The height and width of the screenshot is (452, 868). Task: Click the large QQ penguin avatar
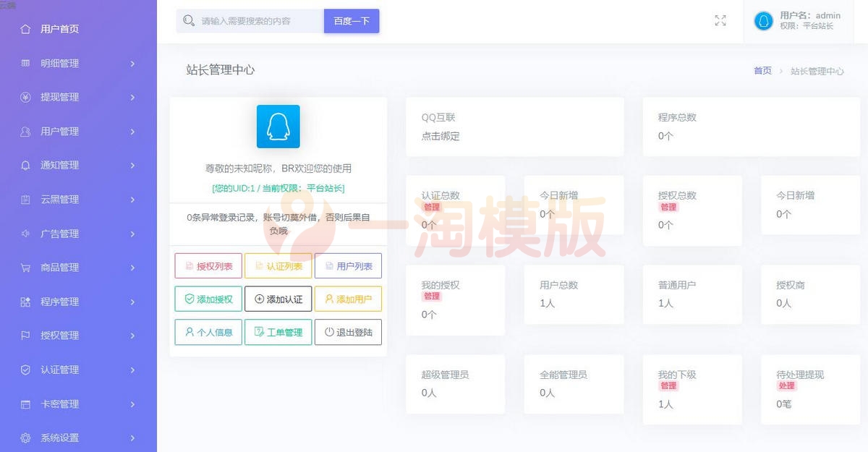coord(278,127)
